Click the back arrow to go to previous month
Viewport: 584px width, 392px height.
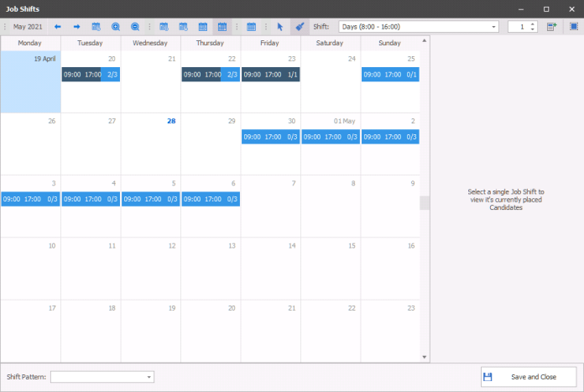(58, 27)
